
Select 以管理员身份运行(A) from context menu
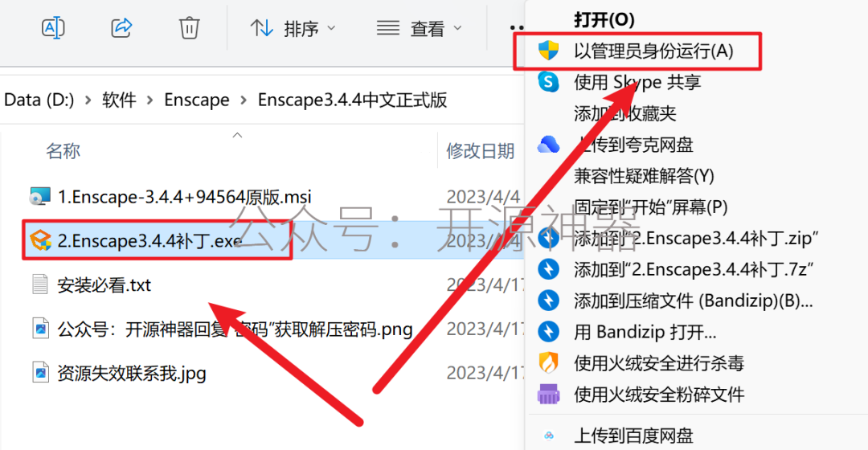click(x=637, y=51)
